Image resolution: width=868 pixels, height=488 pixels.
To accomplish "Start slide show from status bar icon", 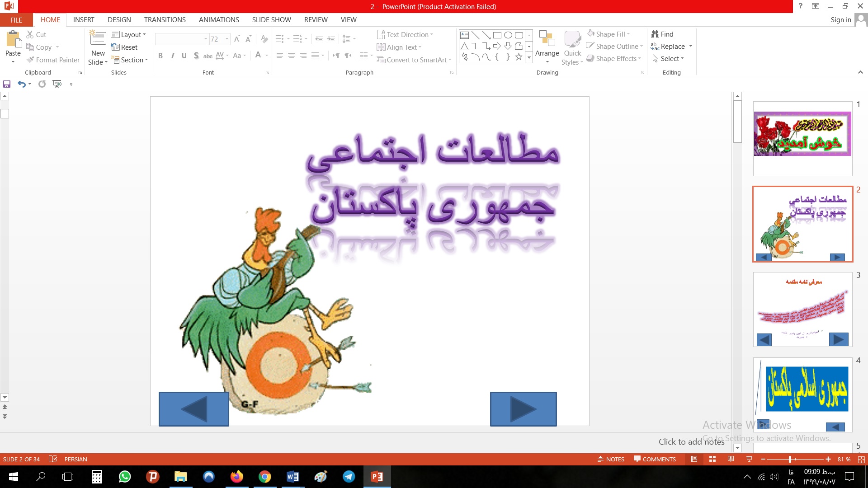I will click(749, 459).
